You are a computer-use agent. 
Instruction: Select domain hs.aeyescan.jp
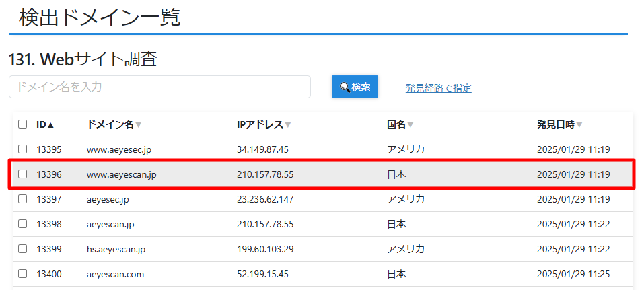116,250
